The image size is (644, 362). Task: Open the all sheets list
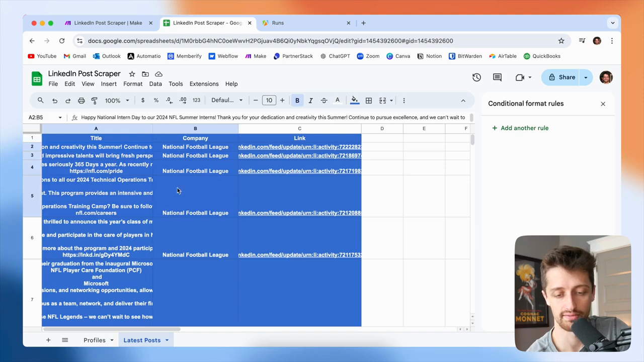pos(65,340)
